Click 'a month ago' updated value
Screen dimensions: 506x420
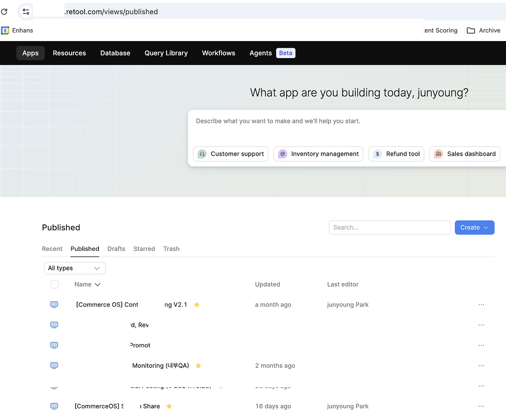[273, 305]
